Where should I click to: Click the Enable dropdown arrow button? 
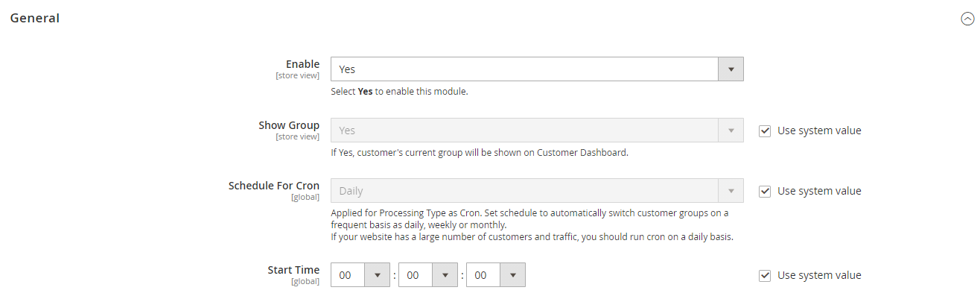(x=731, y=69)
